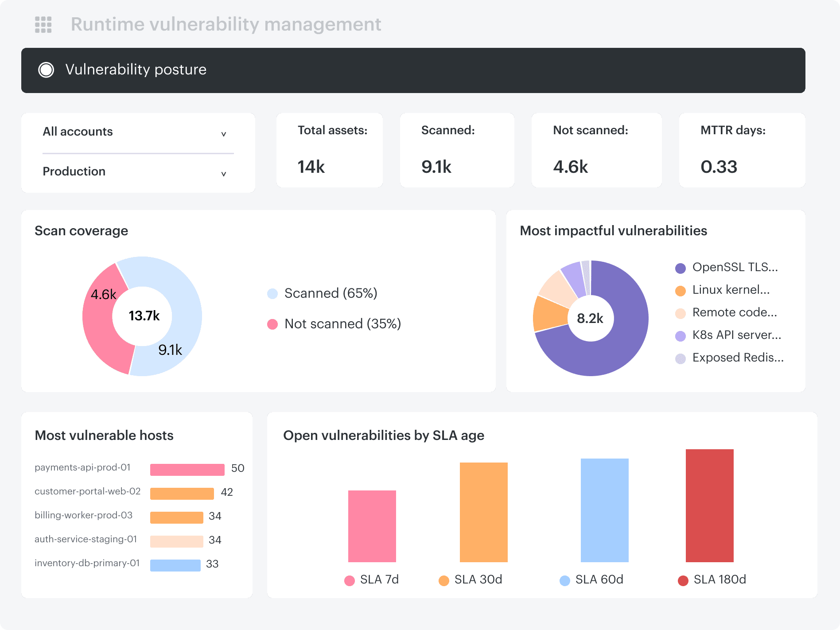The image size is (840, 630).
Task: Click the Vulnerability posture header bar
Action: coord(413,70)
